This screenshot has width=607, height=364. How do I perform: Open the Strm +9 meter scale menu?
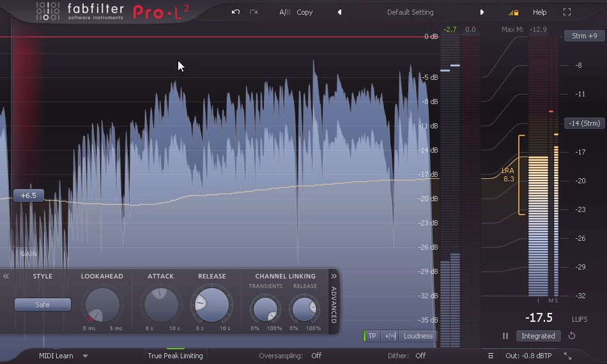tap(584, 36)
